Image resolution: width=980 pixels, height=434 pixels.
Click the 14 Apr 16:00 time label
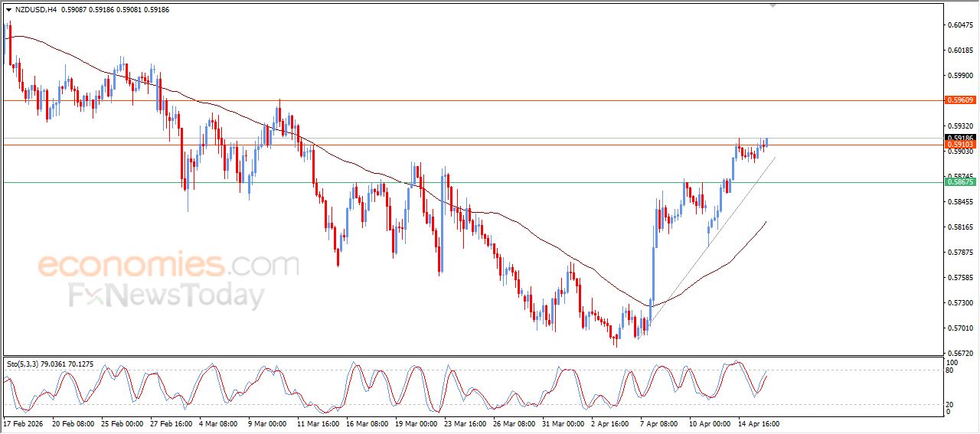coord(758,423)
